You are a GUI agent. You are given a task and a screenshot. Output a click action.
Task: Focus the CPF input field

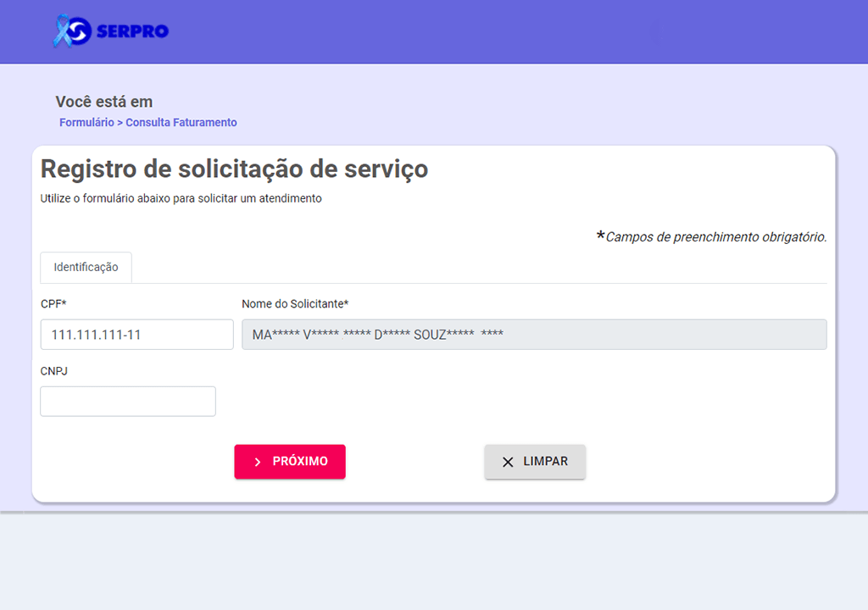[x=136, y=335]
